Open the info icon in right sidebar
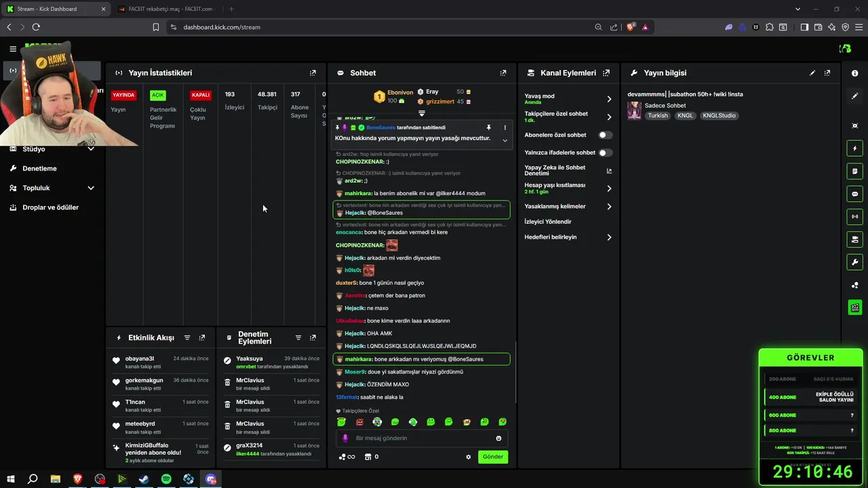The height and width of the screenshot is (488, 868). pos(855,73)
